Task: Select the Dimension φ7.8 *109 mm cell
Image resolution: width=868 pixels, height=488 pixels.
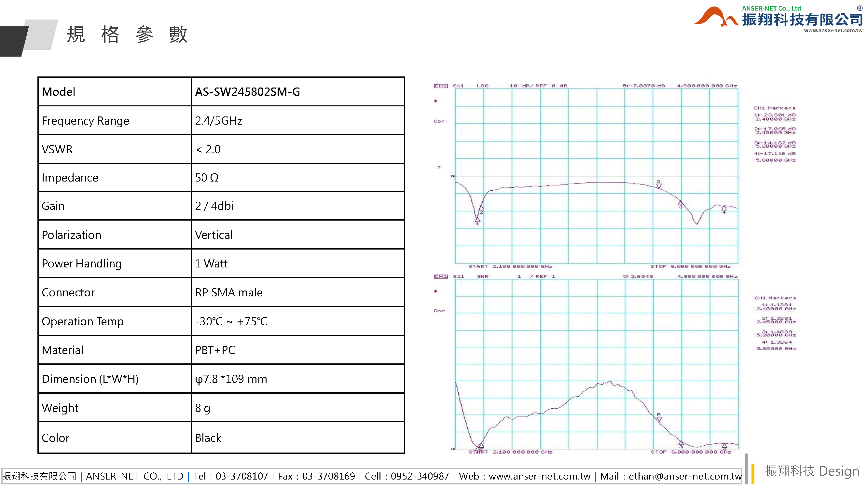Action: coord(231,379)
